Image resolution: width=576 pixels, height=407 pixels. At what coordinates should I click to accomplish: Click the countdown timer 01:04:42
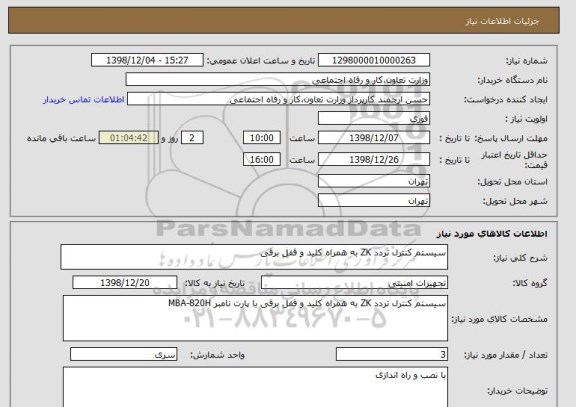129,138
